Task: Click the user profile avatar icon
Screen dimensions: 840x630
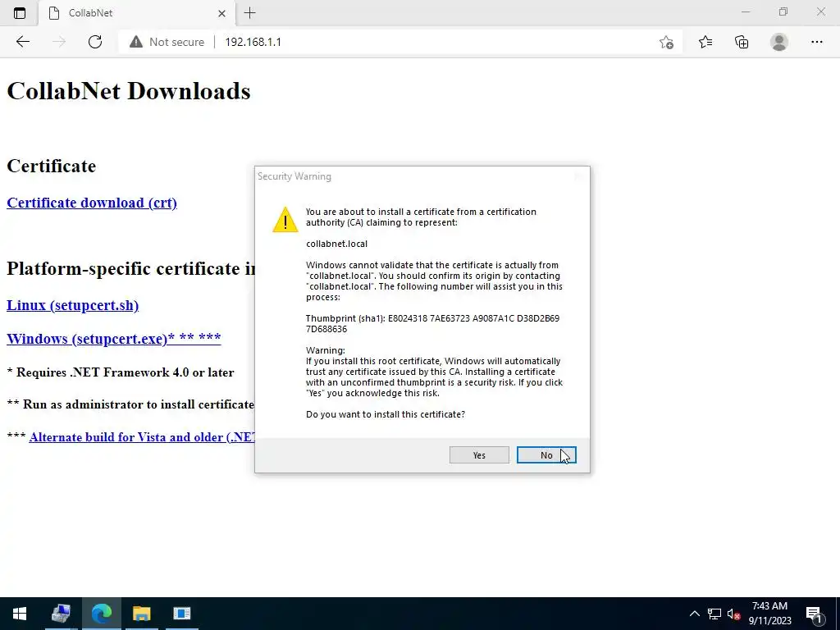Action: [779, 42]
